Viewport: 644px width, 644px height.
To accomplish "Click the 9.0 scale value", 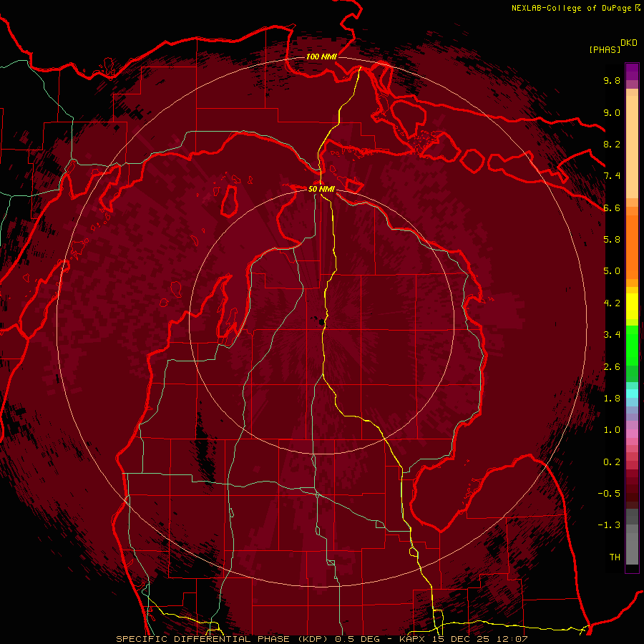I will pos(612,112).
